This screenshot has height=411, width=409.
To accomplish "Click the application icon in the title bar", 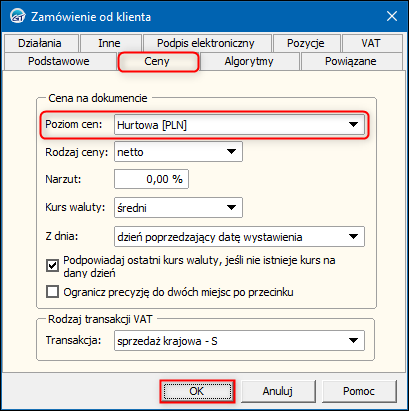I will 17,16.
